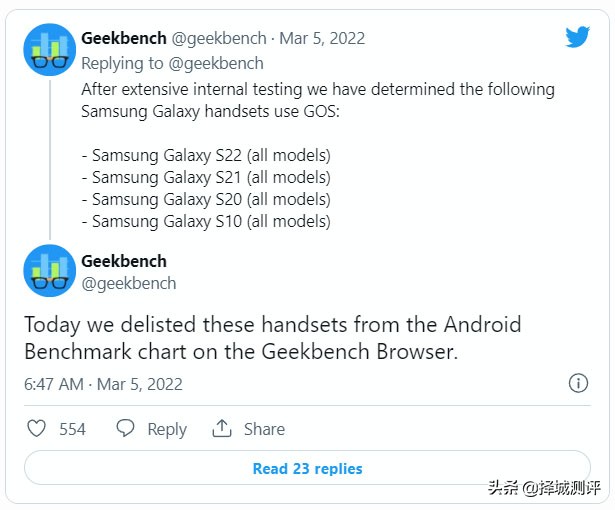Click the Reply text label

[x=167, y=429]
